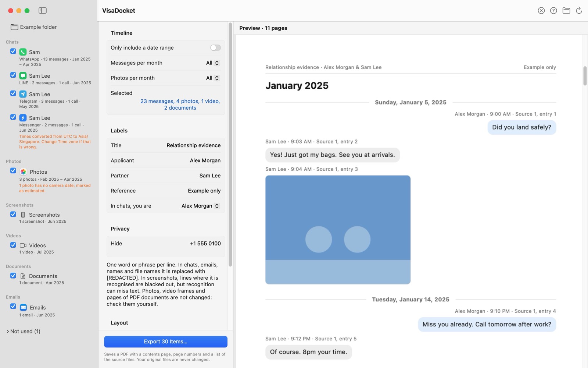
Task: Click the Screenshots phone icon
Action: pyautogui.click(x=23, y=215)
